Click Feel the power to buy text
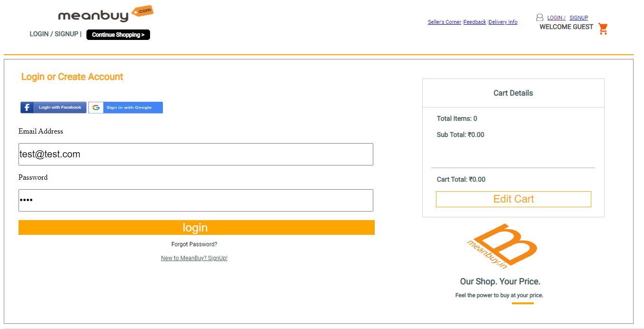Screen dimensions: 644x329 (499, 295)
